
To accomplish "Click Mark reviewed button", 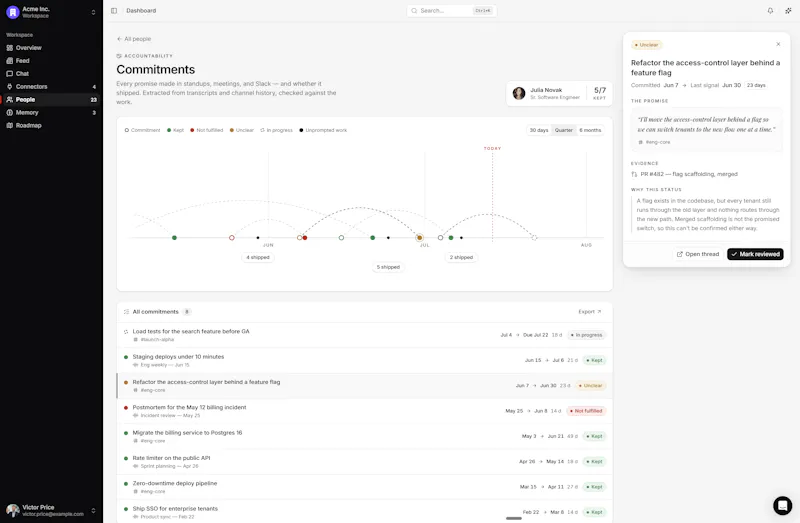I will click(755, 254).
